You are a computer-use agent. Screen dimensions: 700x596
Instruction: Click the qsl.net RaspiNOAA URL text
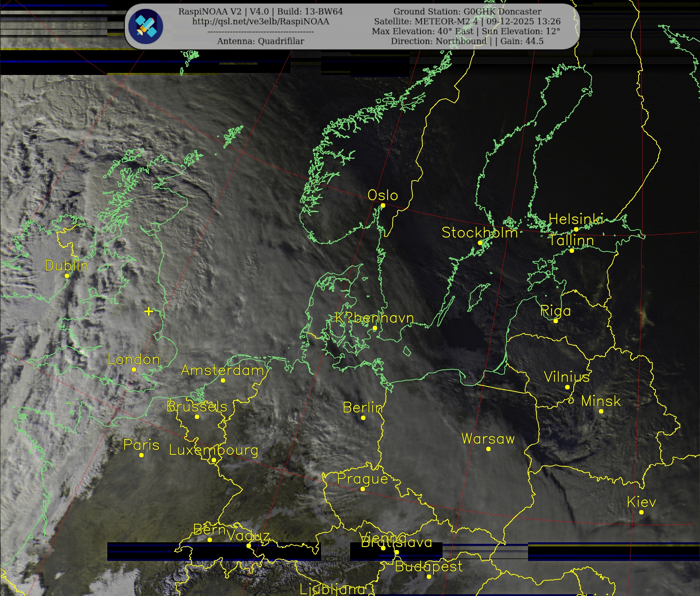pyautogui.click(x=261, y=21)
